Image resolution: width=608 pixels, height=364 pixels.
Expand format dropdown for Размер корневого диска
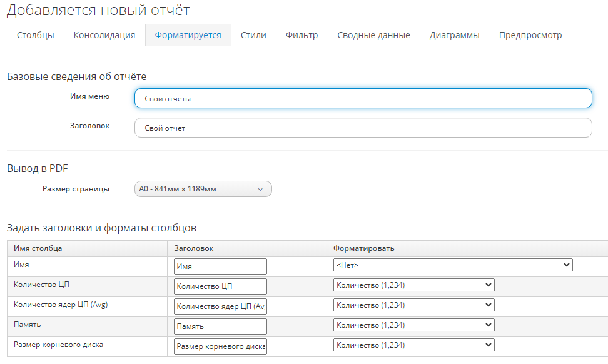pos(413,345)
